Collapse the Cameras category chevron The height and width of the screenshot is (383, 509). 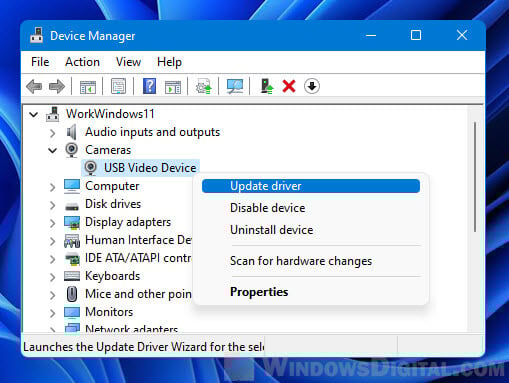(x=52, y=151)
